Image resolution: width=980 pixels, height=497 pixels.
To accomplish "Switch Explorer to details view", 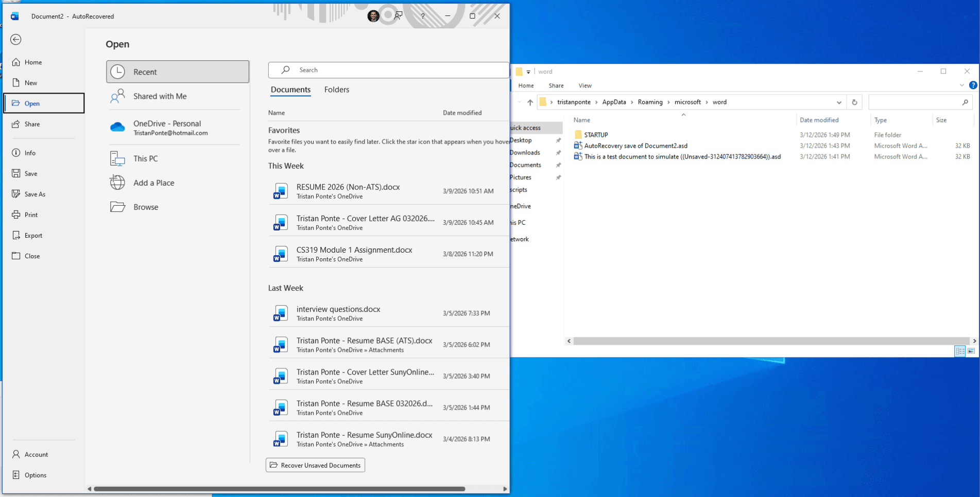I will point(960,351).
